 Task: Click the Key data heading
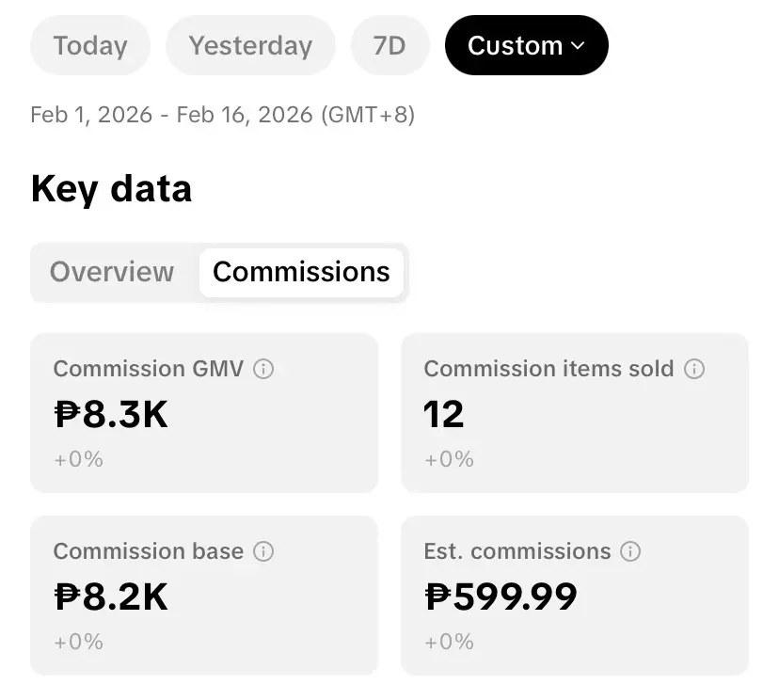[111, 189]
